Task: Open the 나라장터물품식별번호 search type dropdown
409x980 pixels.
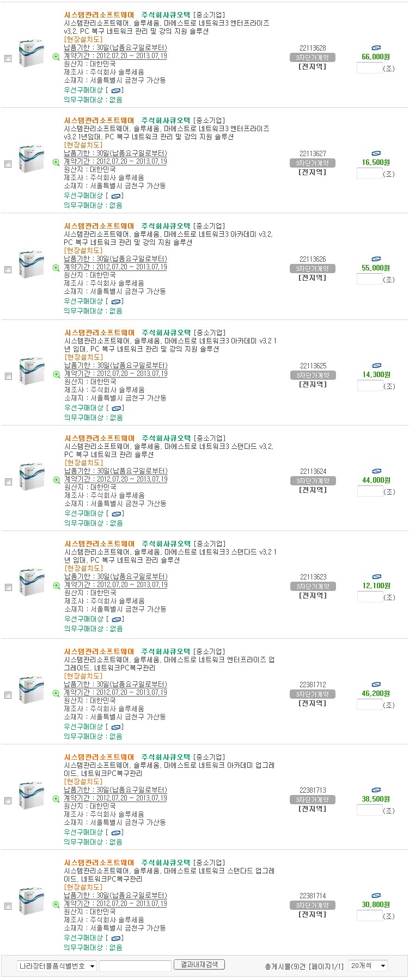Action: tap(57, 966)
